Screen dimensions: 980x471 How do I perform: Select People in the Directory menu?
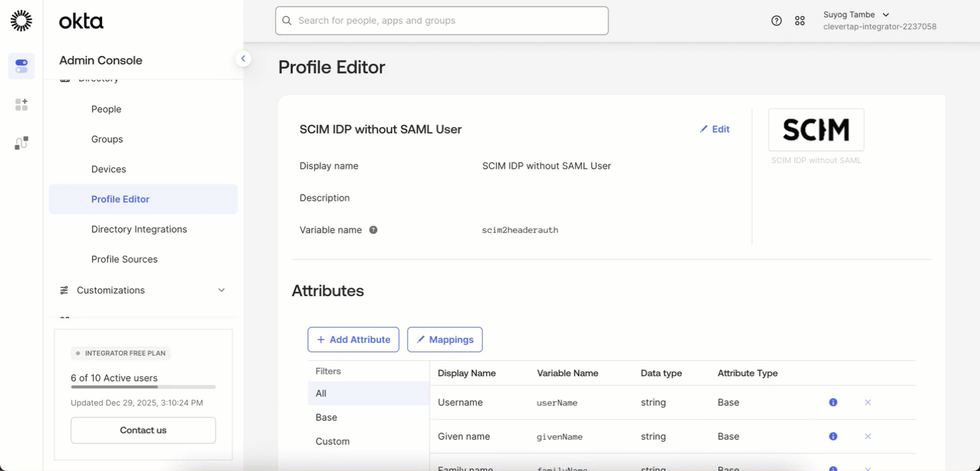tap(106, 109)
